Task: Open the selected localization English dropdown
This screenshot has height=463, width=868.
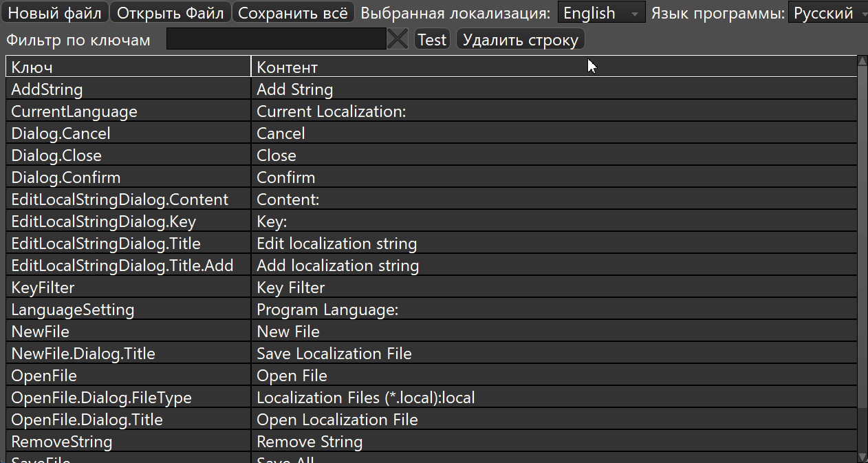Action: click(x=600, y=12)
